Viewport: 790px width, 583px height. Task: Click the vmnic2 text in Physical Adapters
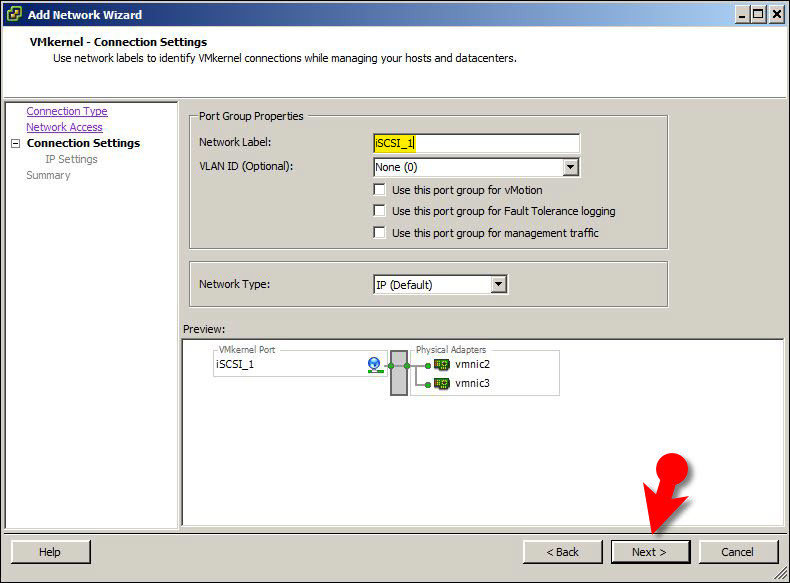tap(472, 364)
